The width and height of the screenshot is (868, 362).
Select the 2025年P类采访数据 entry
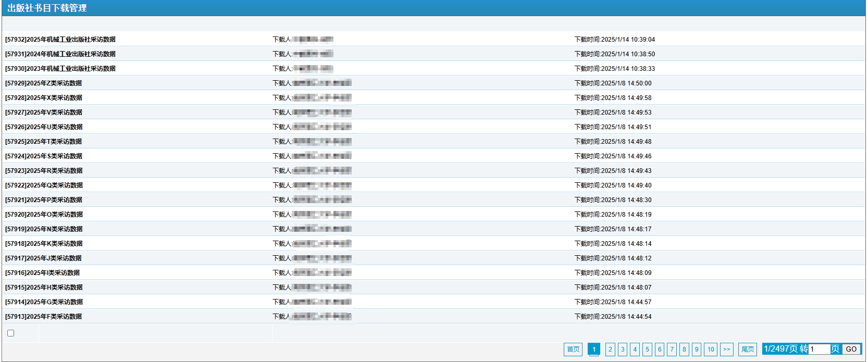(44, 200)
